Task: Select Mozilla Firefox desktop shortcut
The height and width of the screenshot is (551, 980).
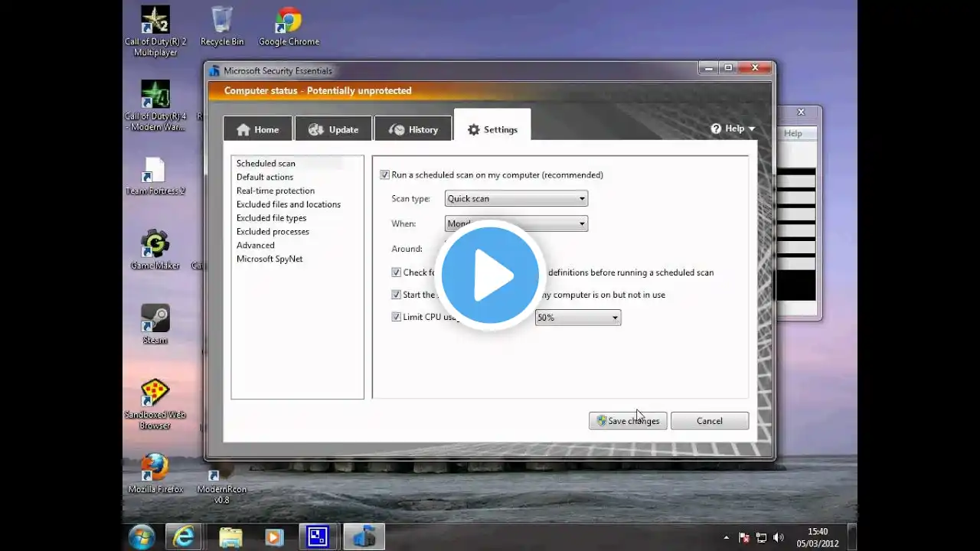Action: [x=155, y=473]
